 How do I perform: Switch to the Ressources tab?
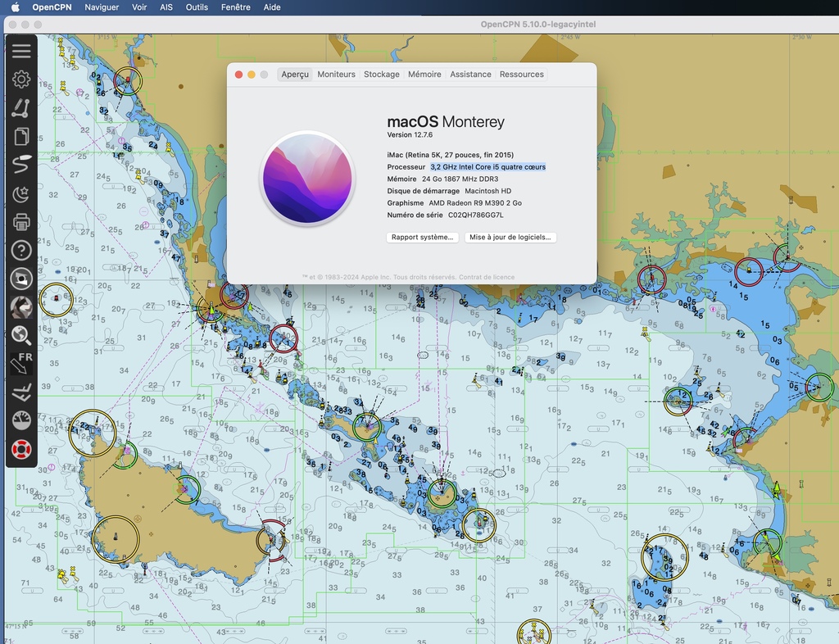522,75
